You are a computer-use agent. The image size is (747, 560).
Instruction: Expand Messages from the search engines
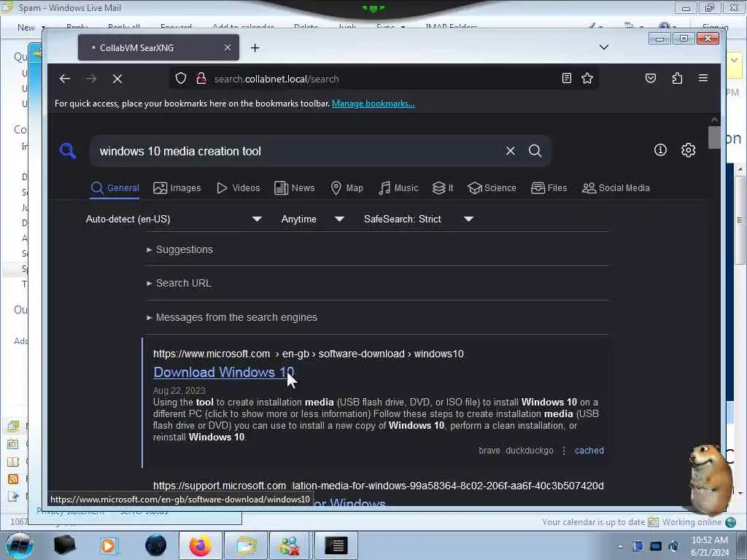[x=232, y=317]
